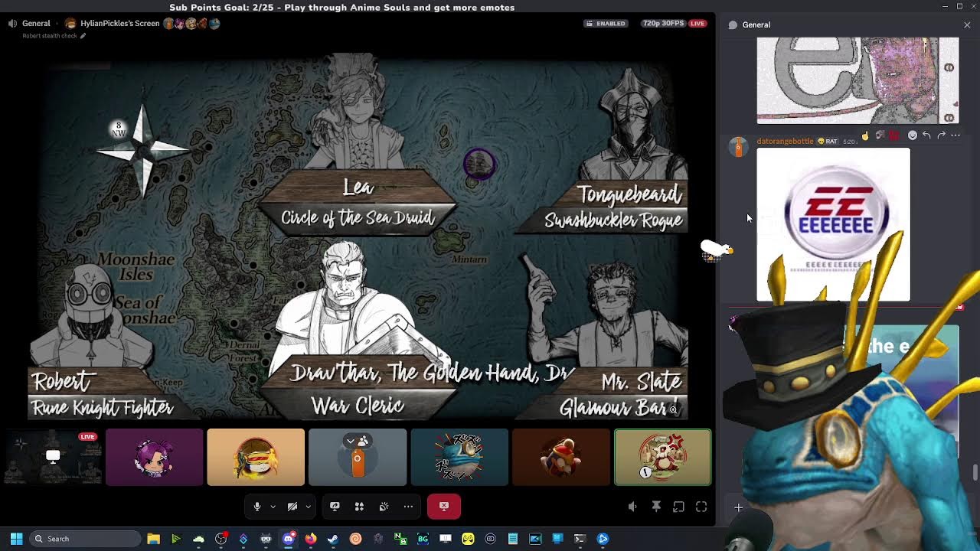
Task: Click the Windows taskbar Search box
Action: coord(85,539)
